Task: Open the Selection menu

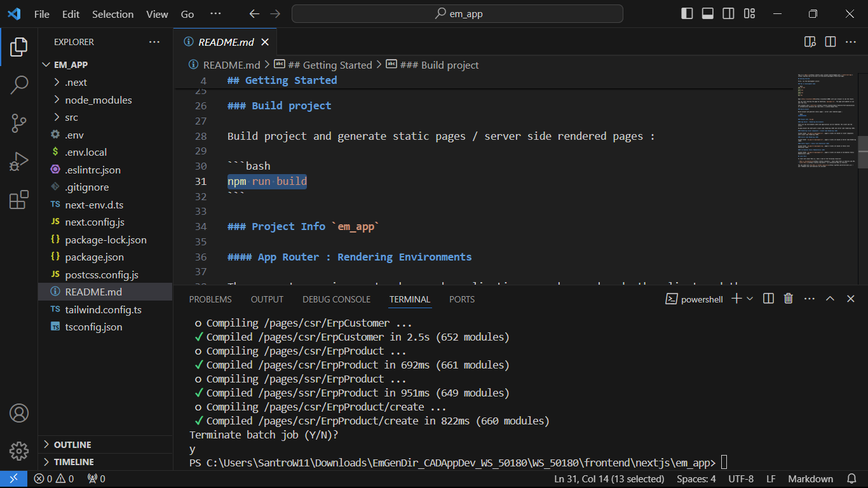Action: [113, 14]
